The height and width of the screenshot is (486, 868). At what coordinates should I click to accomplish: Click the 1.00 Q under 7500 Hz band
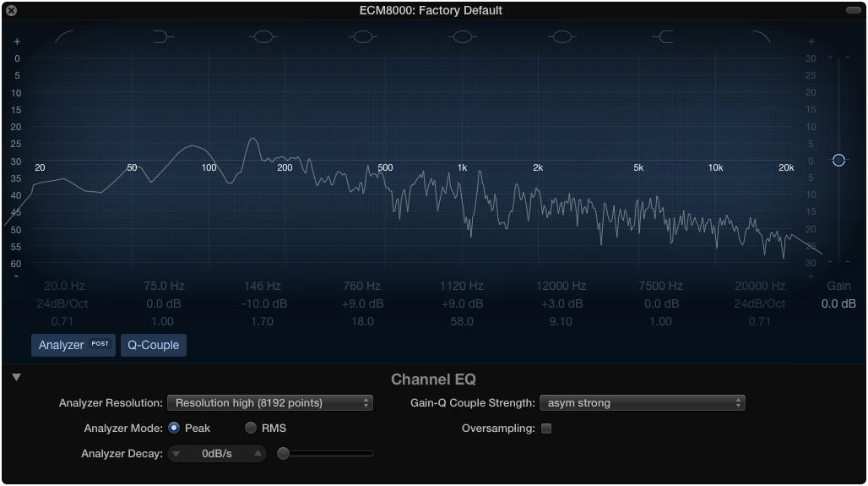click(660, 321)
